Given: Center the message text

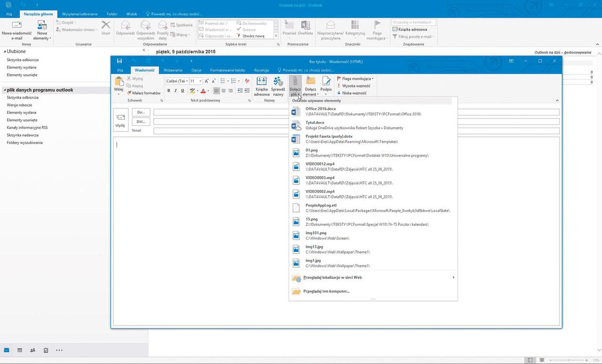Looking at the screenshot, I should click(x=223, y=91).
